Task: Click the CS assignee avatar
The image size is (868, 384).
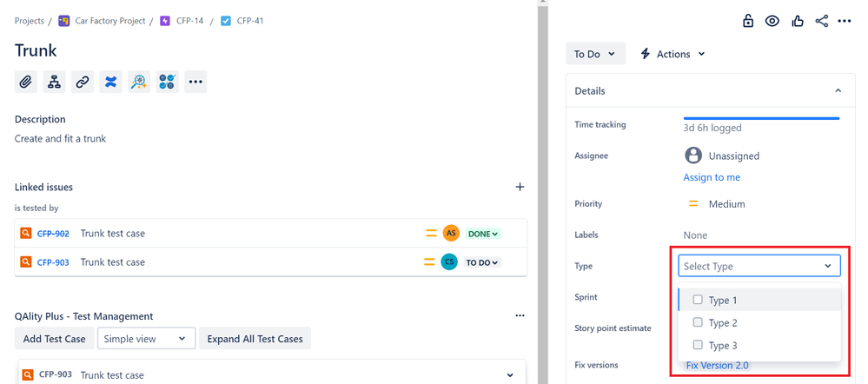Action: [x=449, y=262]
